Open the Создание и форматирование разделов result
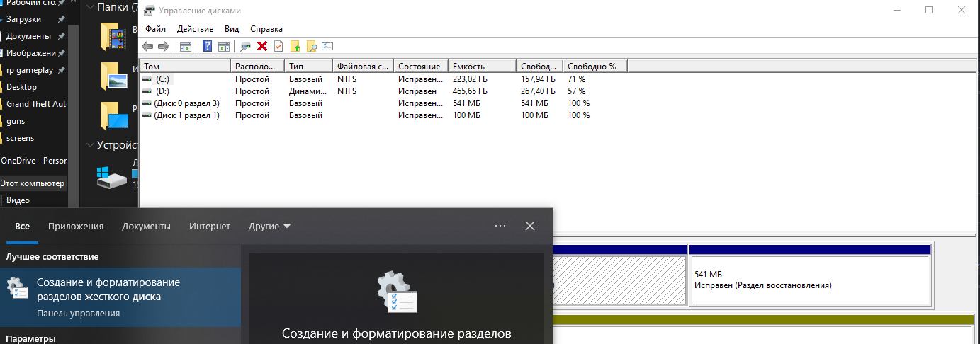 point(108,290)
